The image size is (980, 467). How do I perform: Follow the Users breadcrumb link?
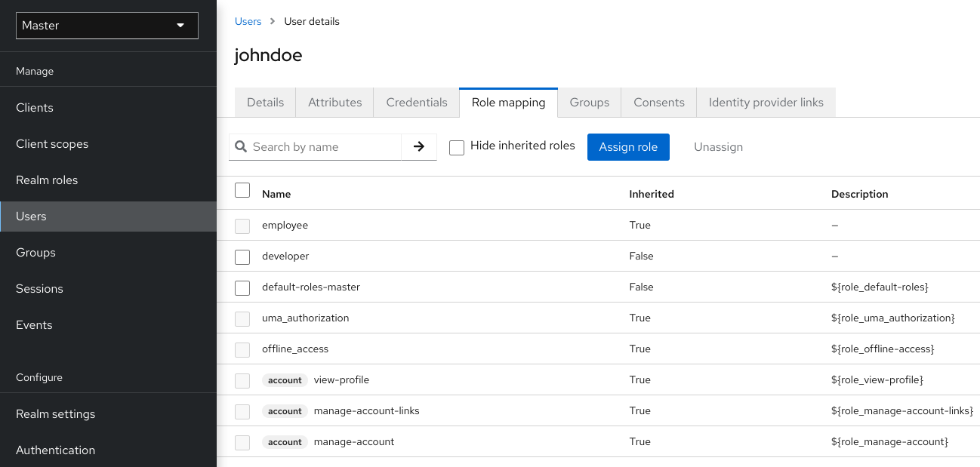tap(248, 21)
